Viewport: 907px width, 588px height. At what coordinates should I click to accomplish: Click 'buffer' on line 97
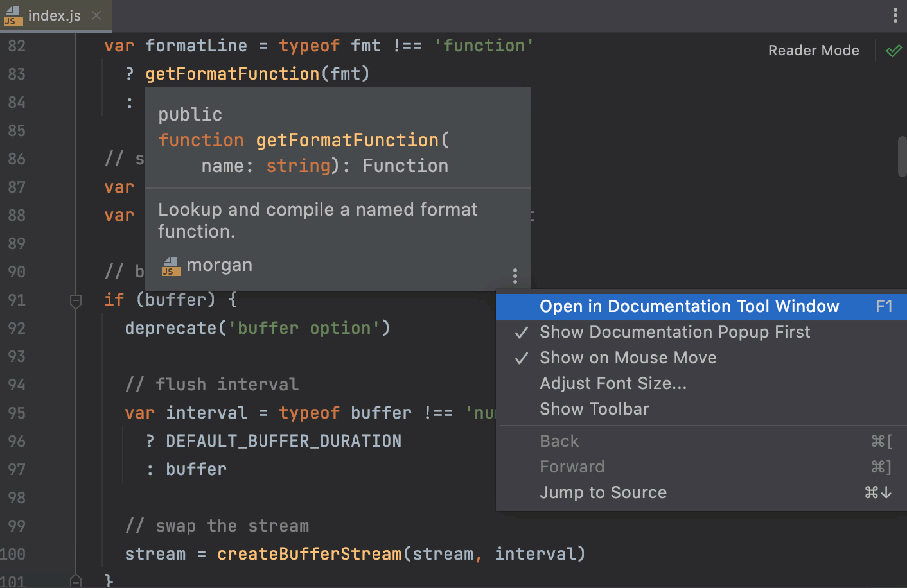[197, 469]
